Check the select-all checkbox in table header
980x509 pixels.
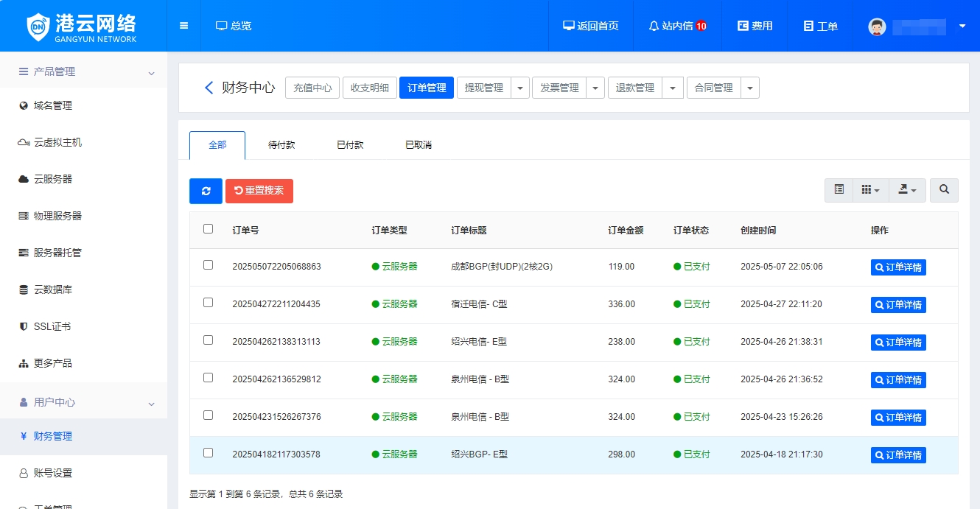click(208, 228)
